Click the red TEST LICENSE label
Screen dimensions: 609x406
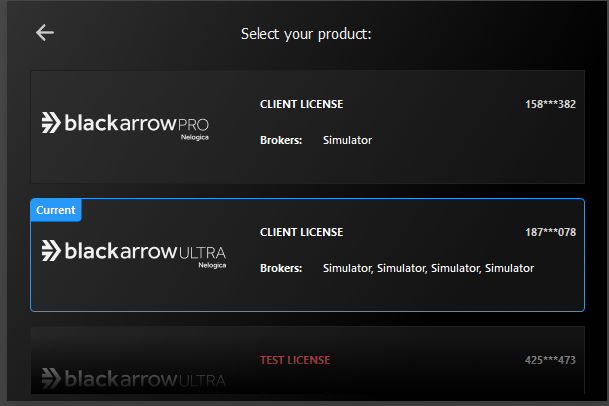coord(295,360)
